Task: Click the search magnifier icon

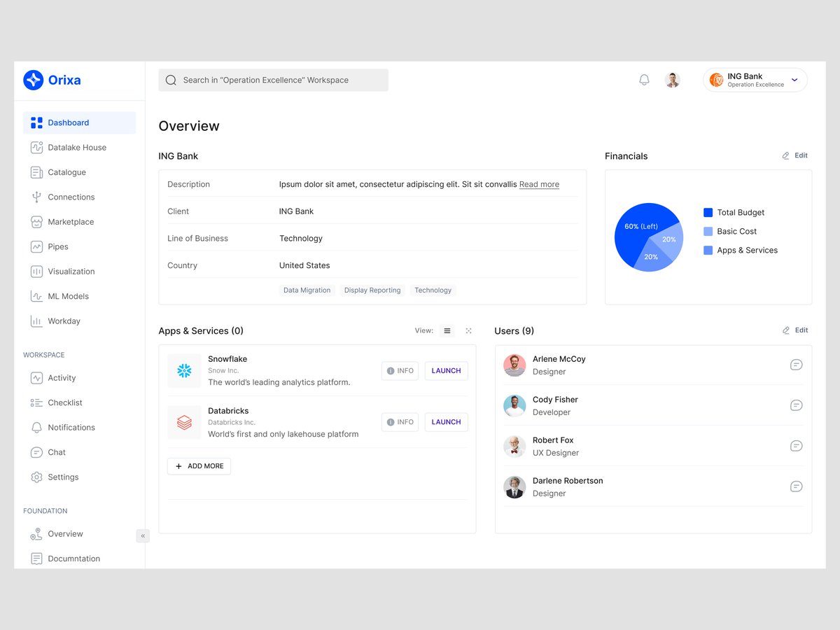Action: point(171,80)
